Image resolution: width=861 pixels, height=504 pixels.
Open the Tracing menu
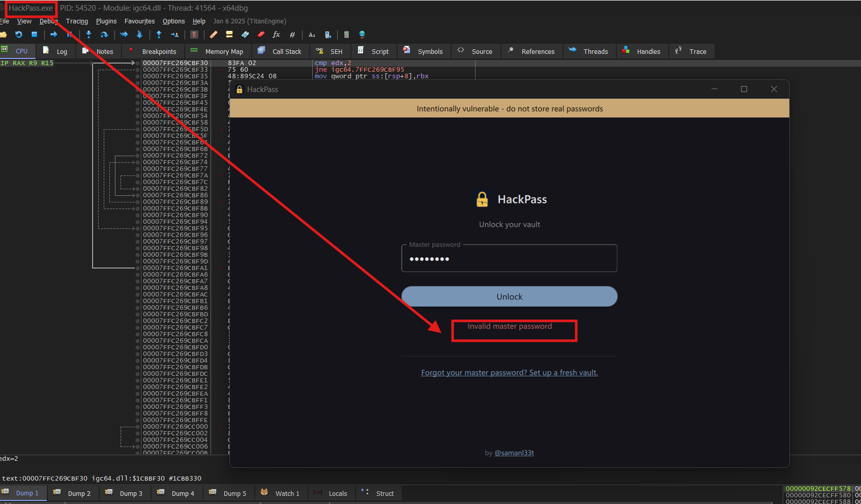(x=77, y=21)
